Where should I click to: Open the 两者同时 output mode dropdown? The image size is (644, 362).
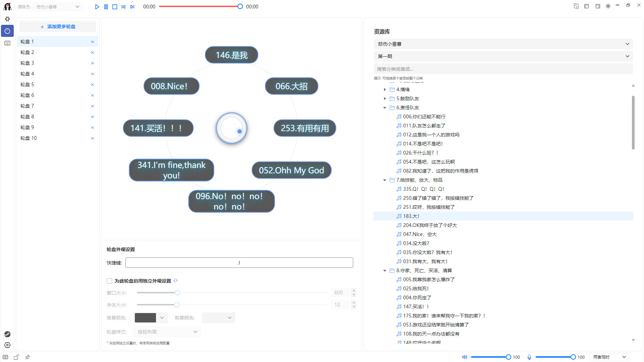coord(609,357)
